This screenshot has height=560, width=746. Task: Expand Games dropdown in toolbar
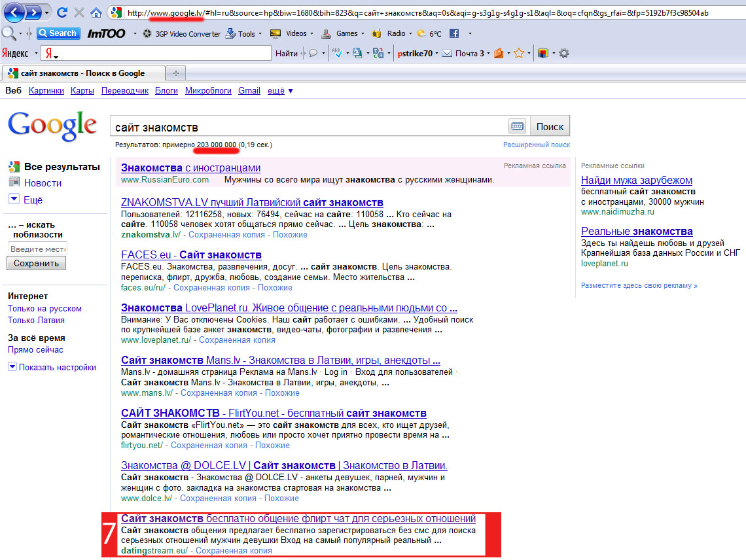point(363,34)
